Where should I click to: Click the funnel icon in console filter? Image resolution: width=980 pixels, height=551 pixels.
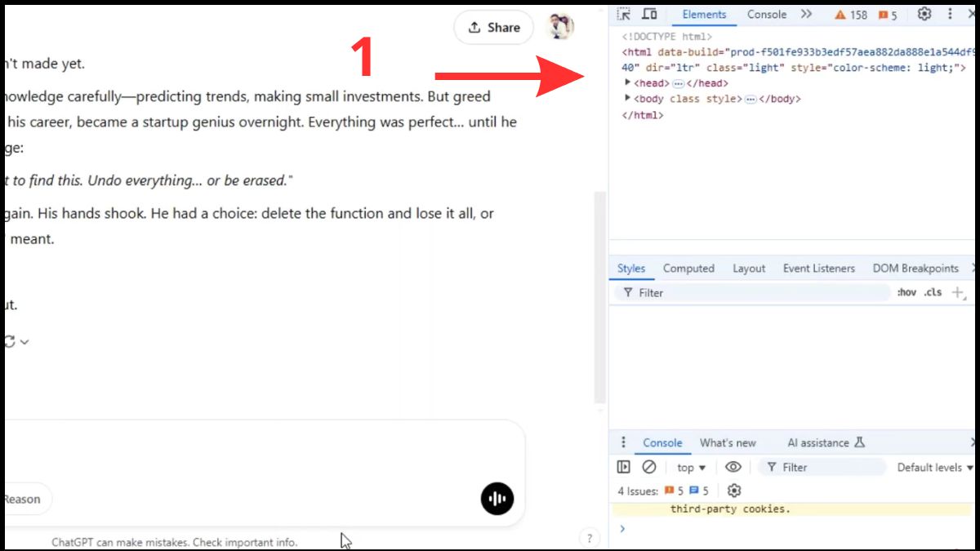coord(771,467)
